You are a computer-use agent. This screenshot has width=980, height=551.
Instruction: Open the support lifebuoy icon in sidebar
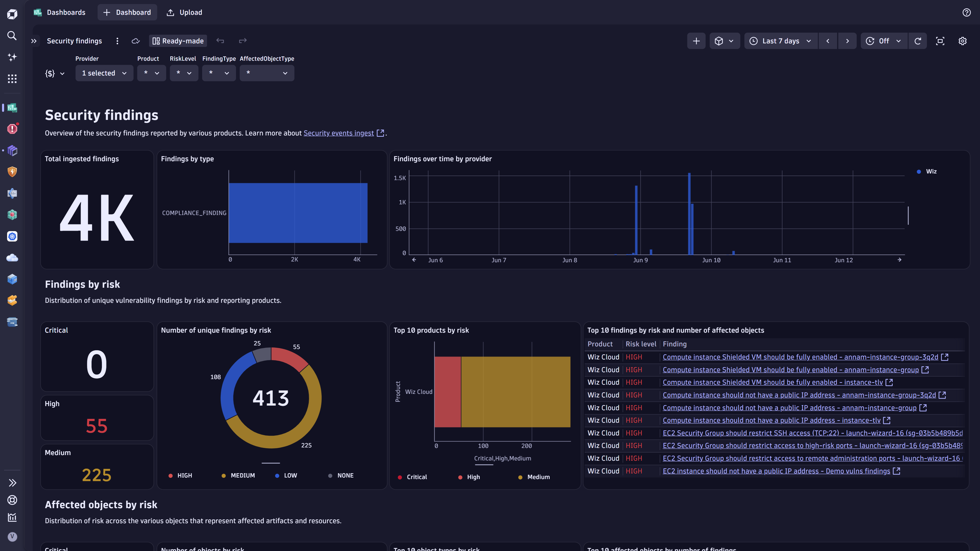(x=12, y=500)
